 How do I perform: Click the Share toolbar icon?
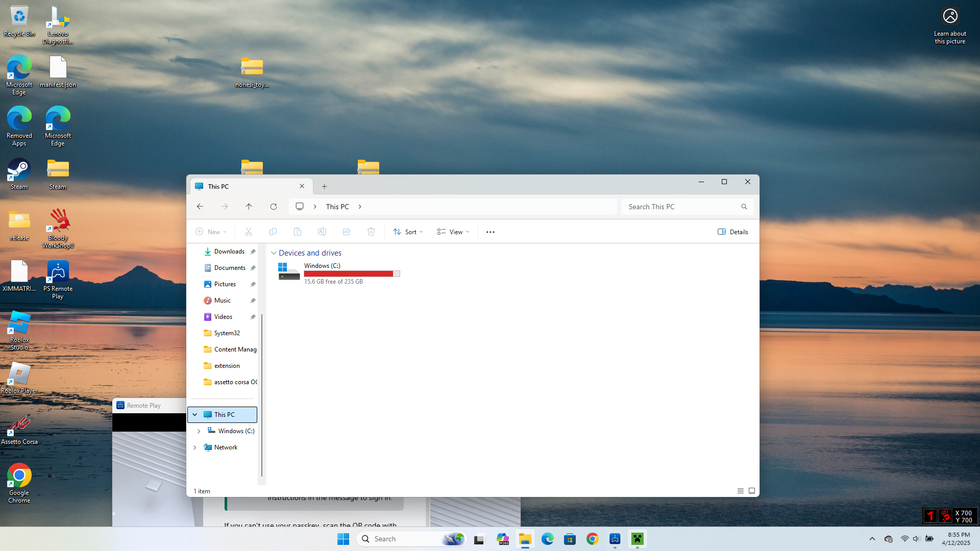(347, 232)
